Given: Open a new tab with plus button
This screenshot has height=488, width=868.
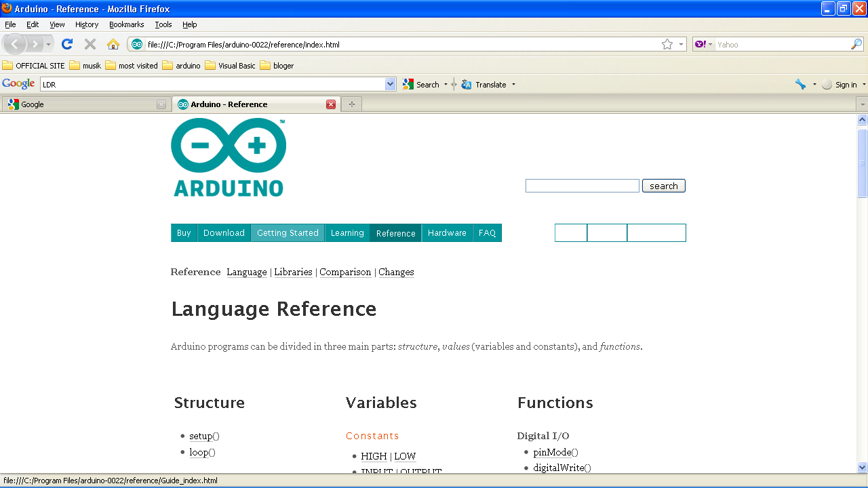Looking at the screenshot, I should pyautogui.click(x=351, y=104).
